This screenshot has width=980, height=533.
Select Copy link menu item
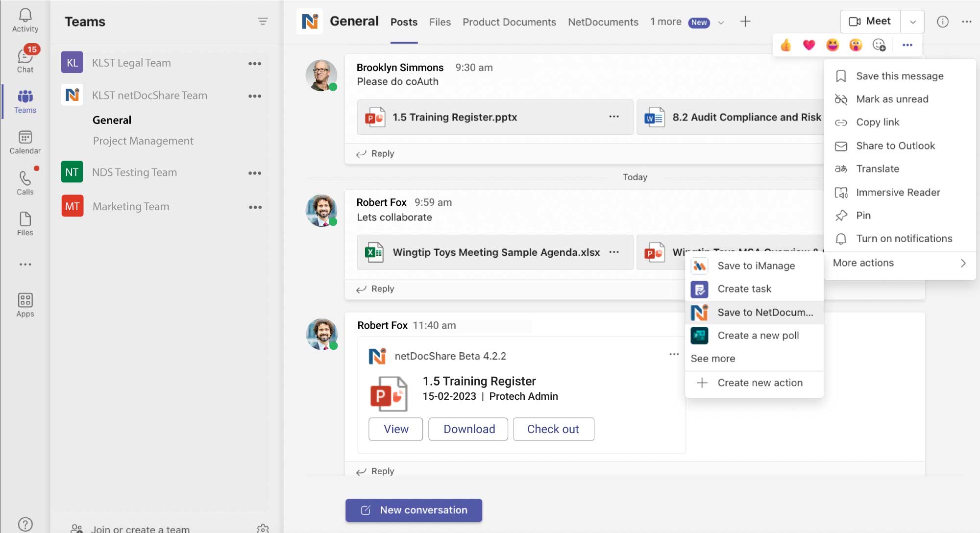[x=900, y=122]
